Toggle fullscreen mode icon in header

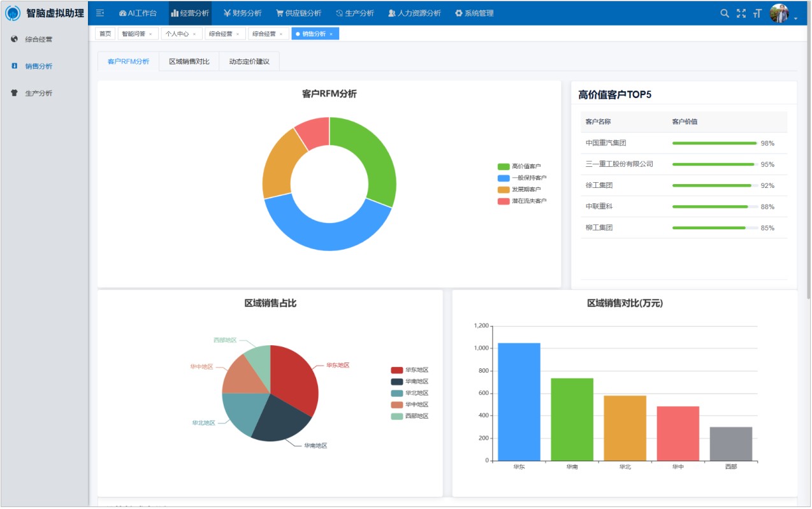741,13
